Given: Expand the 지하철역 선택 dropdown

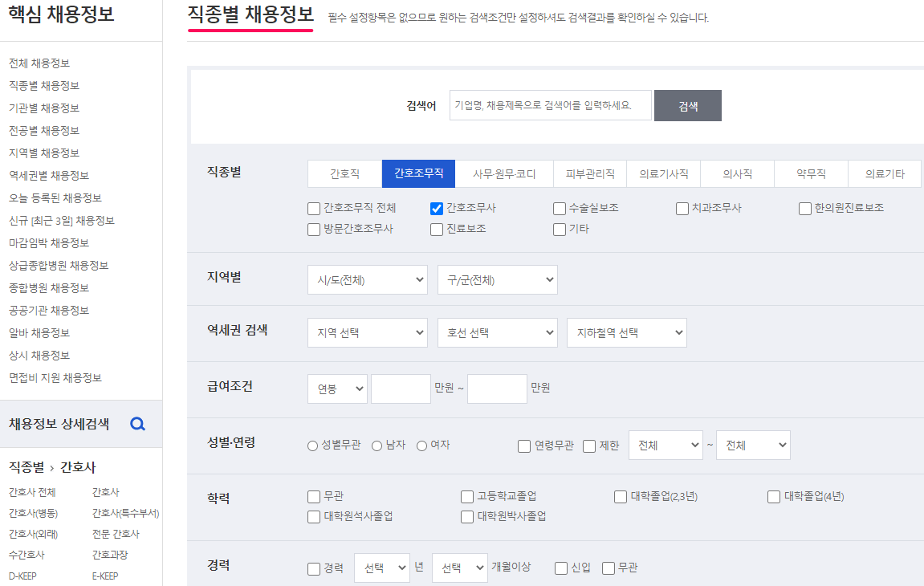Looking at the screenshot, I should click(626, 332).
